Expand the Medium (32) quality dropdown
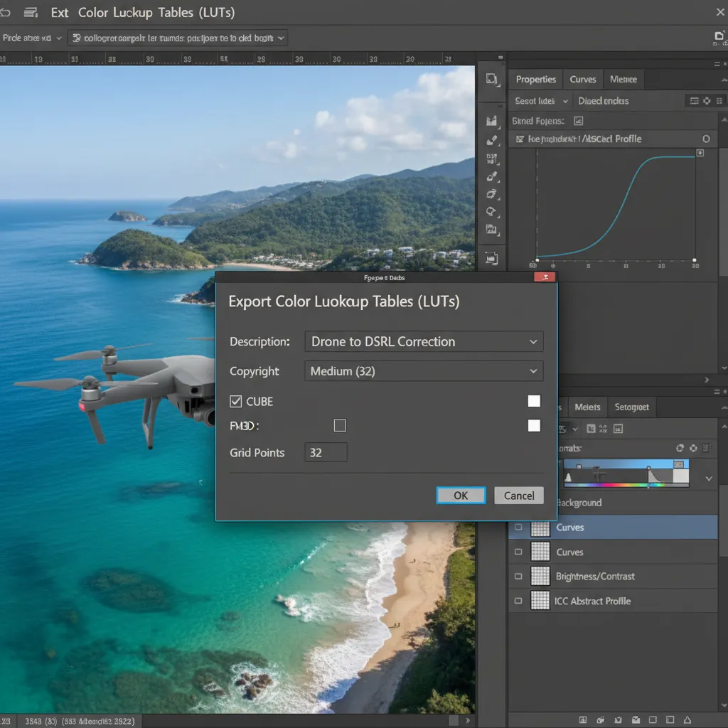The image size is (728, 728). (424, 371)
